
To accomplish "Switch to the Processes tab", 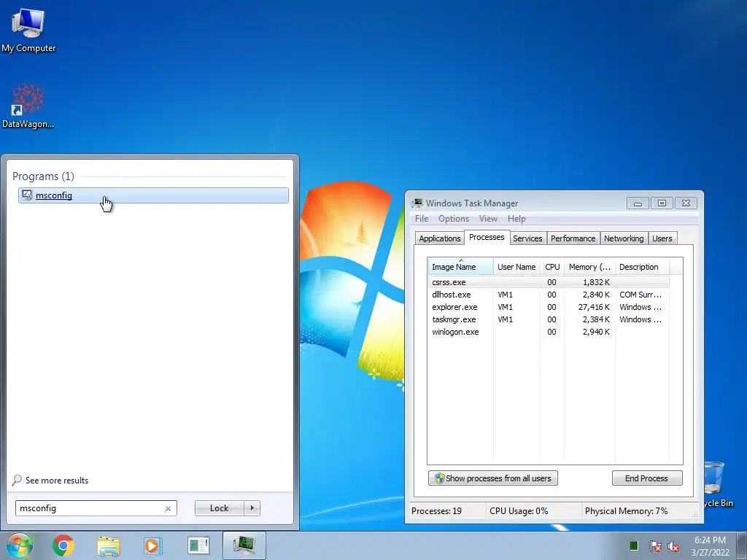I will (x=487, y=237).
